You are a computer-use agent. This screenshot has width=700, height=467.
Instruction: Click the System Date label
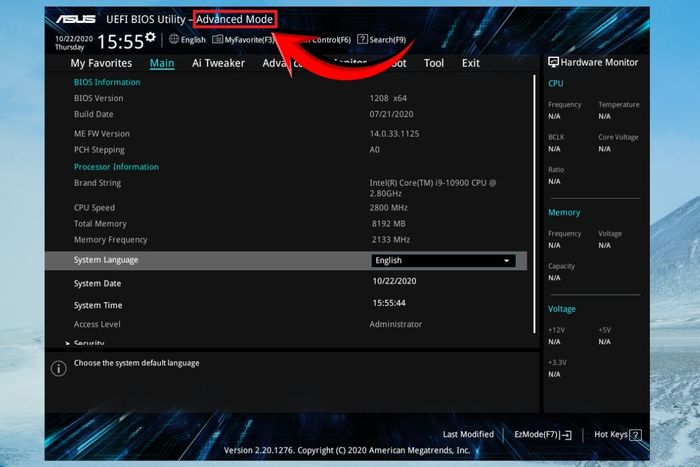[97, 284]
